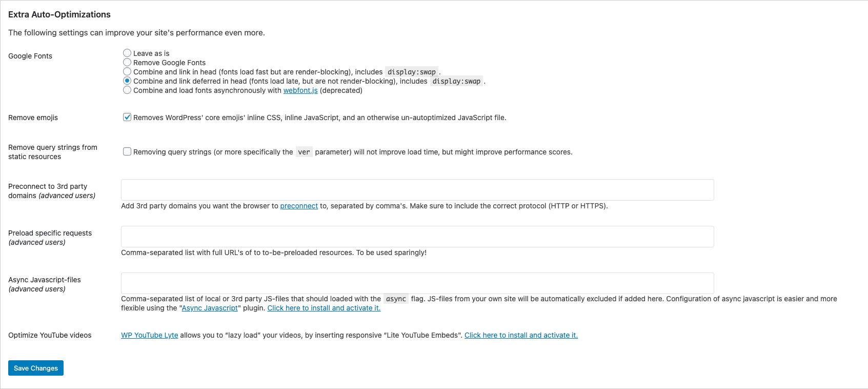Click the install link for the Async Javascript plugin
The height and width of the screenshot is (389, 868).
pos(324,308)
